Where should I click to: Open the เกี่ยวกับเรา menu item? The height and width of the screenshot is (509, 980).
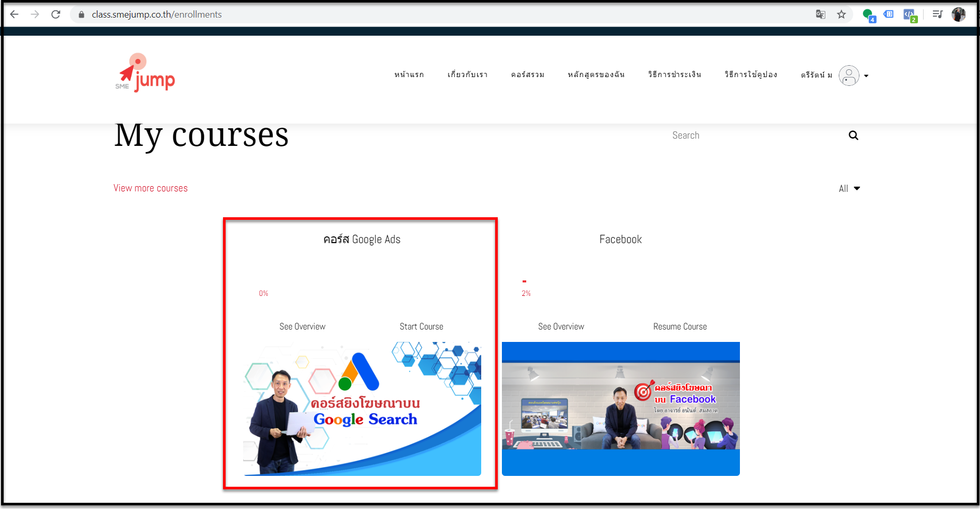468,74
